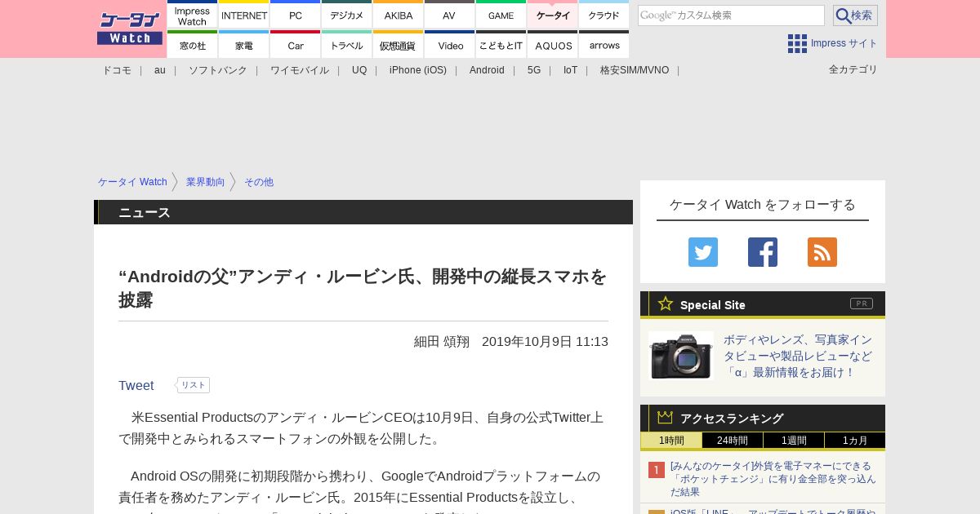Open the 家電 Watch tab
Image resolution: width=980 pixels, height=514 pixels.
tap(244, 45)
